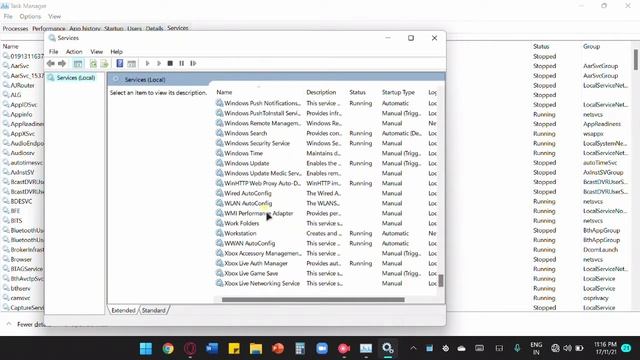Select Windows Update Medic Service row
This screenshot has width=640, height=360.
[x=325, y=173]
